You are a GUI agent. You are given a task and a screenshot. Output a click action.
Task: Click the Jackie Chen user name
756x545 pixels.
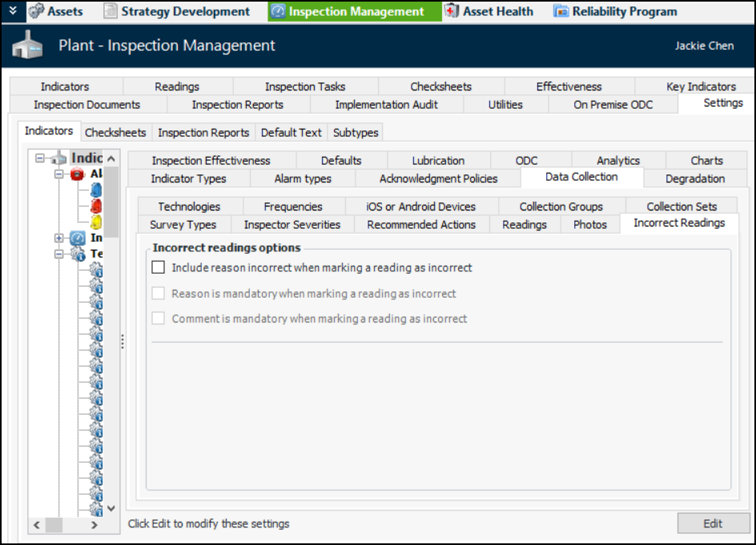click(704, 46)
